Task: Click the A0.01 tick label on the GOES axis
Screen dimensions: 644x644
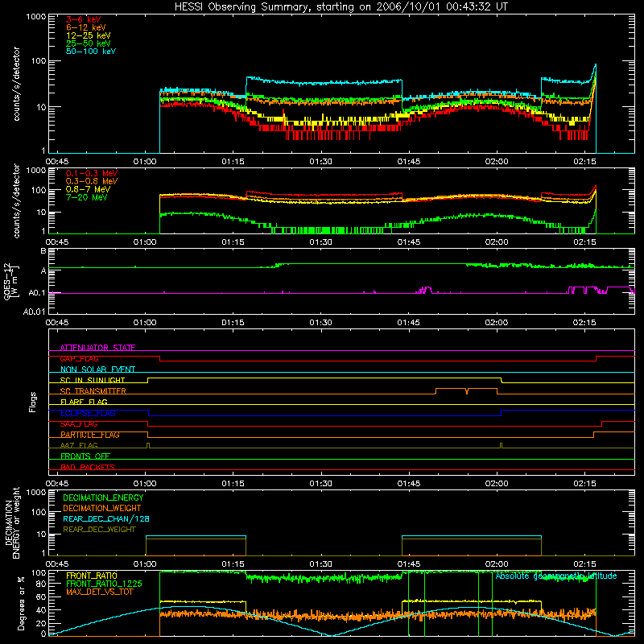Action: [34, 312]
